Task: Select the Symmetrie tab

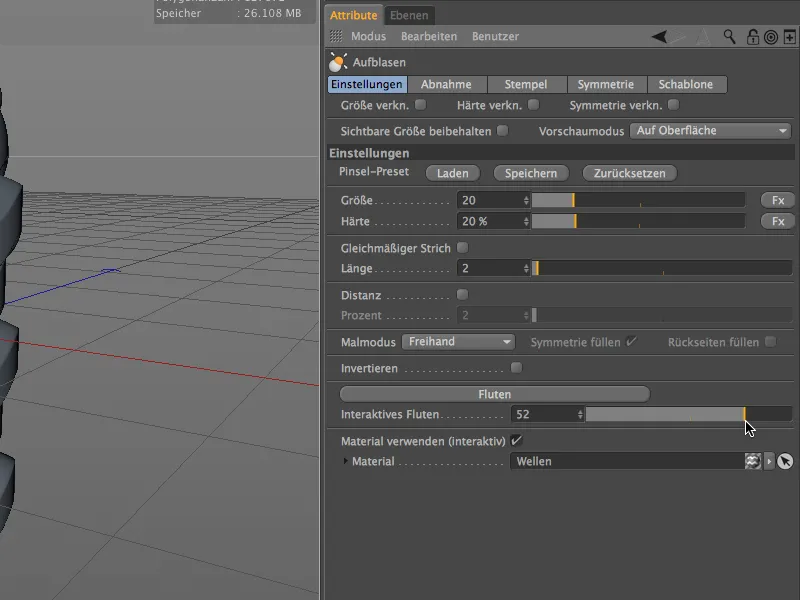Action: tap(606, 84)
